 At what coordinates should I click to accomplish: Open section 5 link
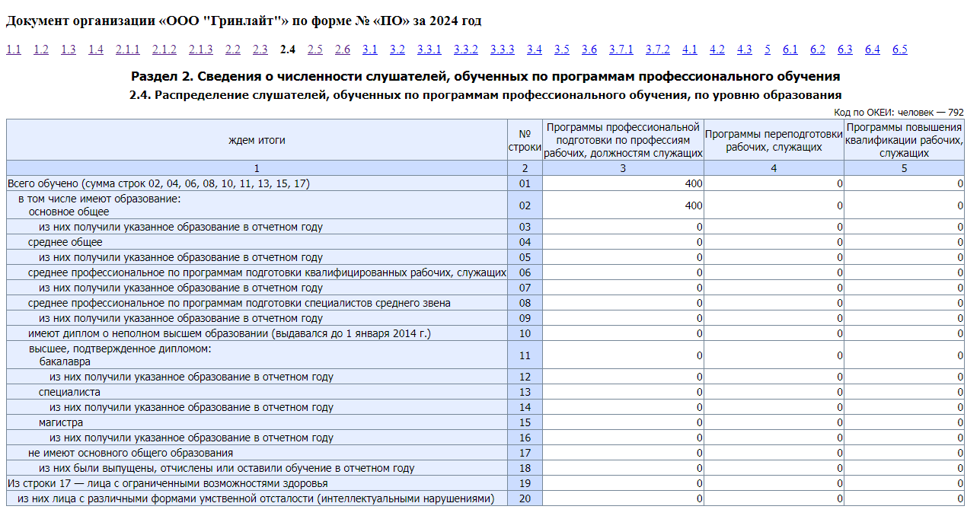pyautogui.click(x=768, y=49)
